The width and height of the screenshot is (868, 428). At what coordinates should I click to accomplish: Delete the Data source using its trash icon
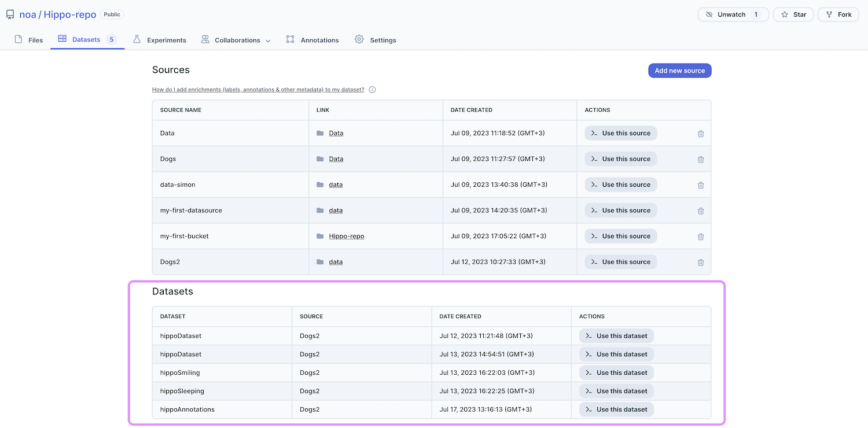coord(701,133)
